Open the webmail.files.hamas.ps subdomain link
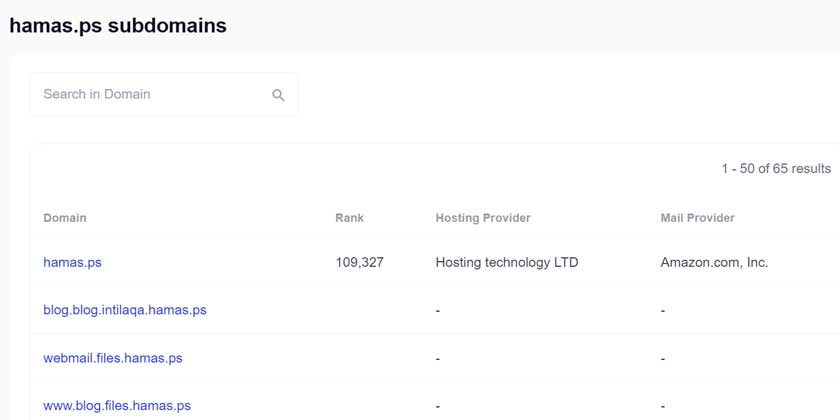Viewport: 840px width, 420px height. 113,358
